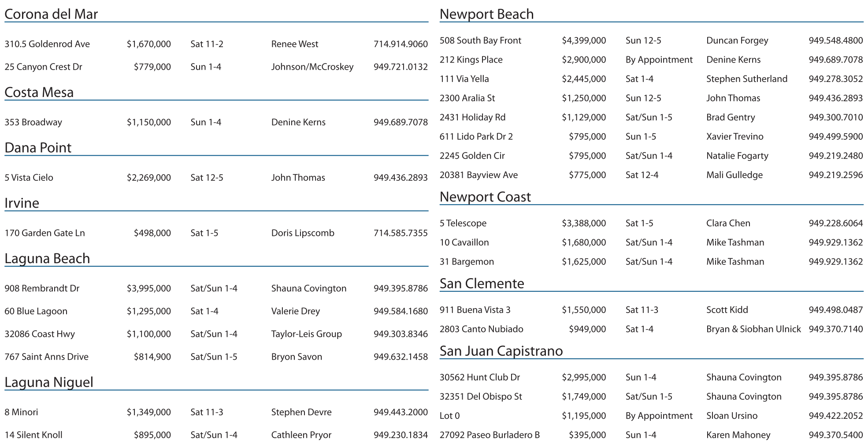Open the 353 Broadway listing
Screen dimensions: 868x447
pos(33,122)
